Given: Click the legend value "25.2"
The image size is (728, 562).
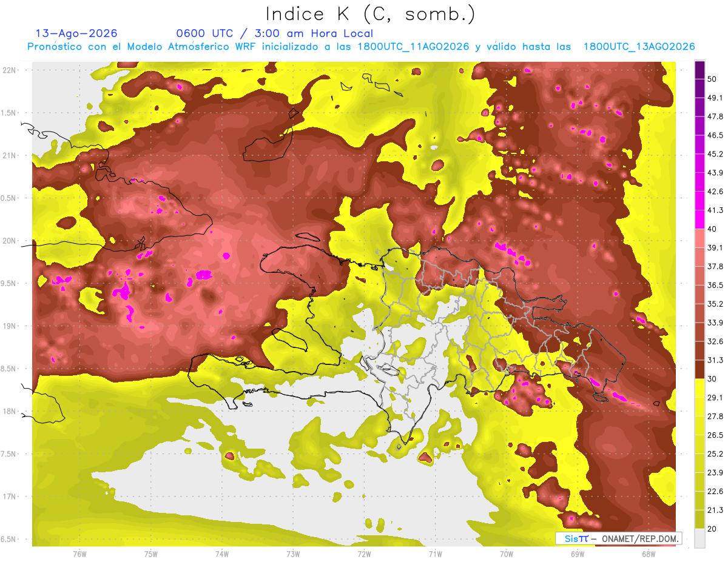Looking at the screenshot, I should tap(715, 453).
